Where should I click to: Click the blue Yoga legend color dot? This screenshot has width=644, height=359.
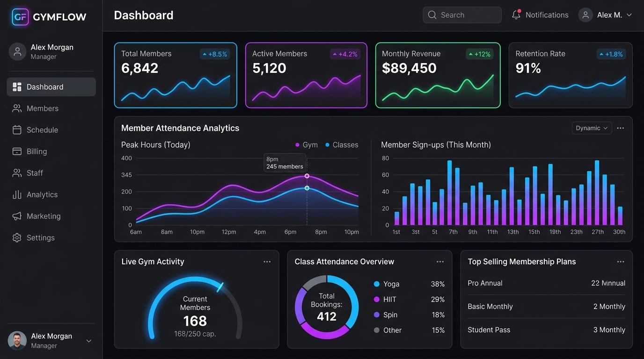coord(377,284)
